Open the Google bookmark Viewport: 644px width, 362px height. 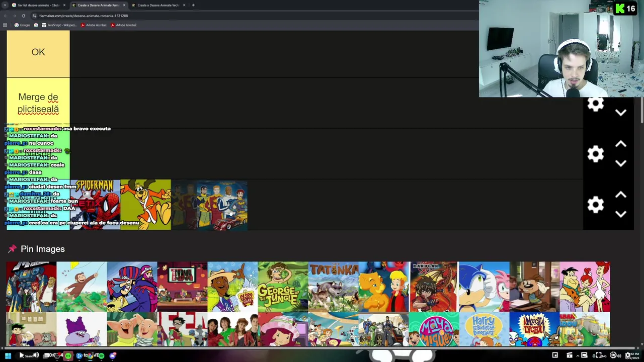[22, 25]
